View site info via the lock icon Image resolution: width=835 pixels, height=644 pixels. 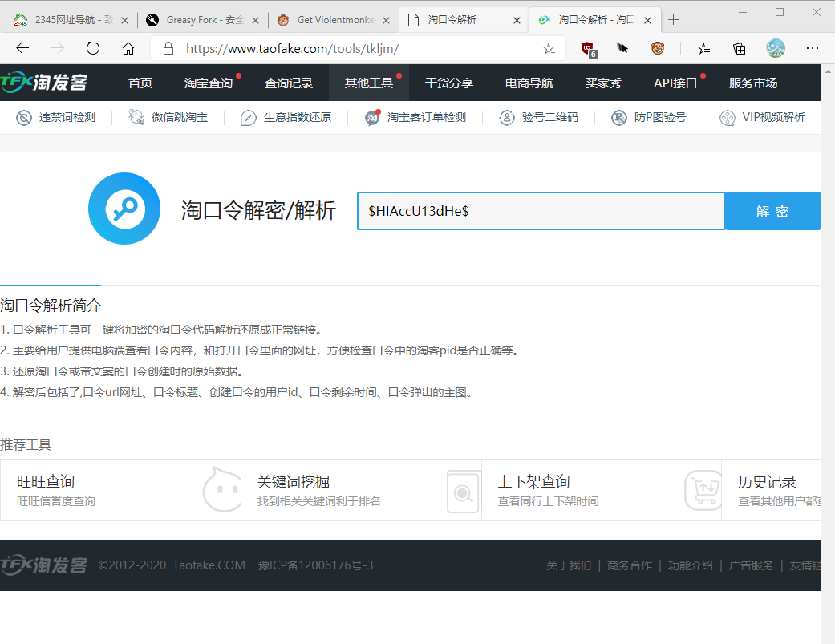pos(168,48)
